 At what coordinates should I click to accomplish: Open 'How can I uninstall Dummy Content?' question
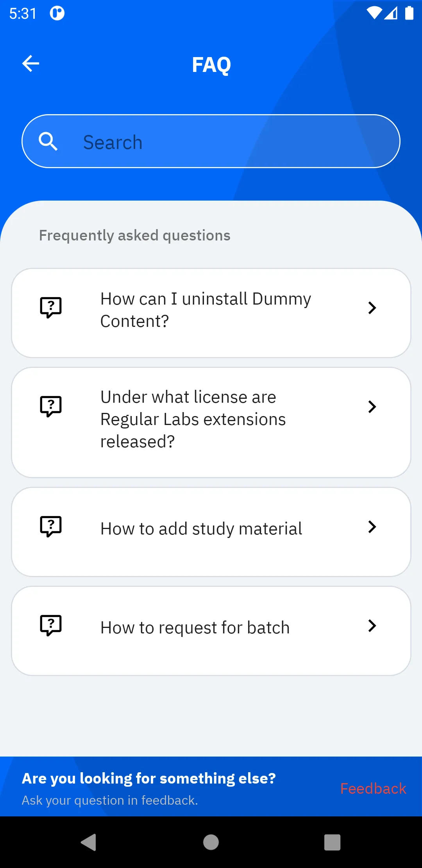point(206,310)
